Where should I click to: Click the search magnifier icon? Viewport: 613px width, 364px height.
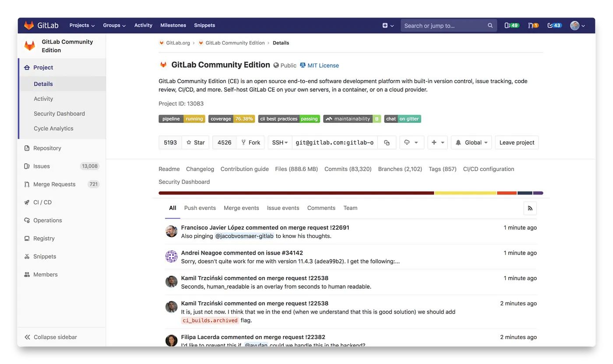pyautogui.click(x=490, y=25)
